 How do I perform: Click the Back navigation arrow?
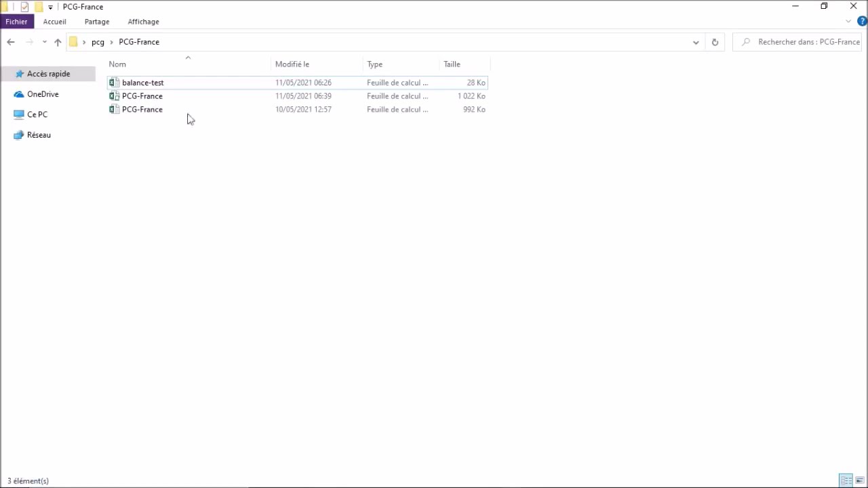coord(11,42)
